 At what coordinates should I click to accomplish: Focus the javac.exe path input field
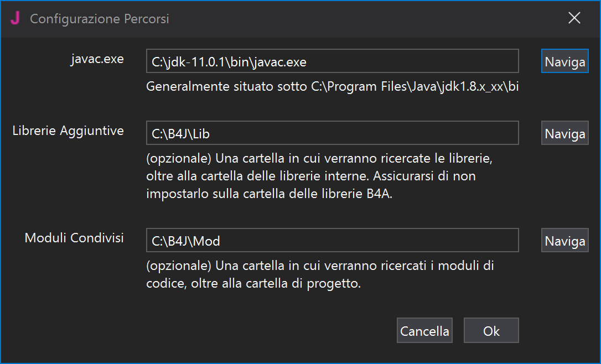332,61
